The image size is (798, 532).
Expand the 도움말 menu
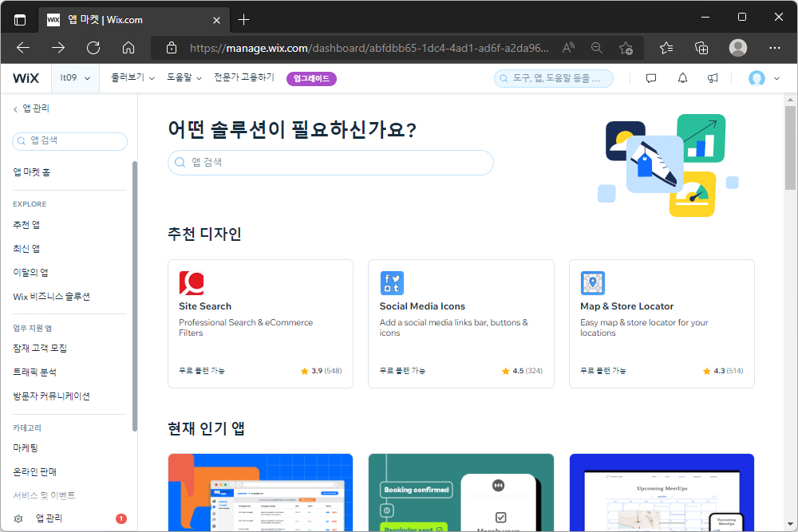click(x=184, y=78)
